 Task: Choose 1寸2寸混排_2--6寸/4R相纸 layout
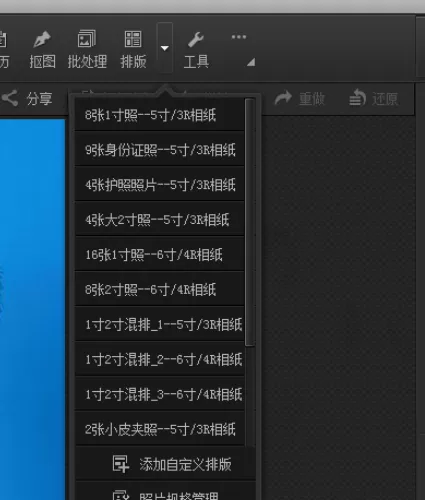[x=160, y=360]
